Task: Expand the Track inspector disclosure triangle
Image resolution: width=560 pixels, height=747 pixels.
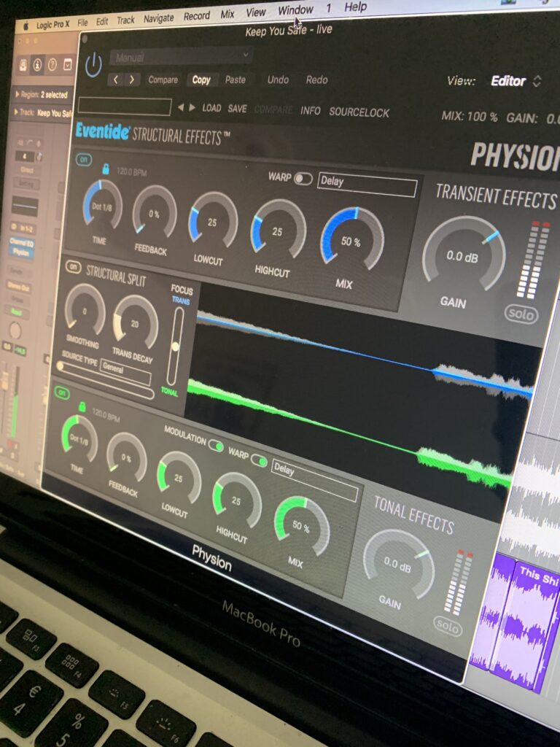Action: click(x=16, y=112)
